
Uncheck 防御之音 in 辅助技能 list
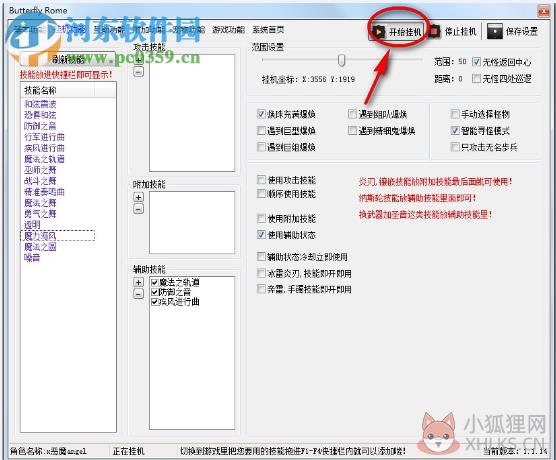(154, 292)
